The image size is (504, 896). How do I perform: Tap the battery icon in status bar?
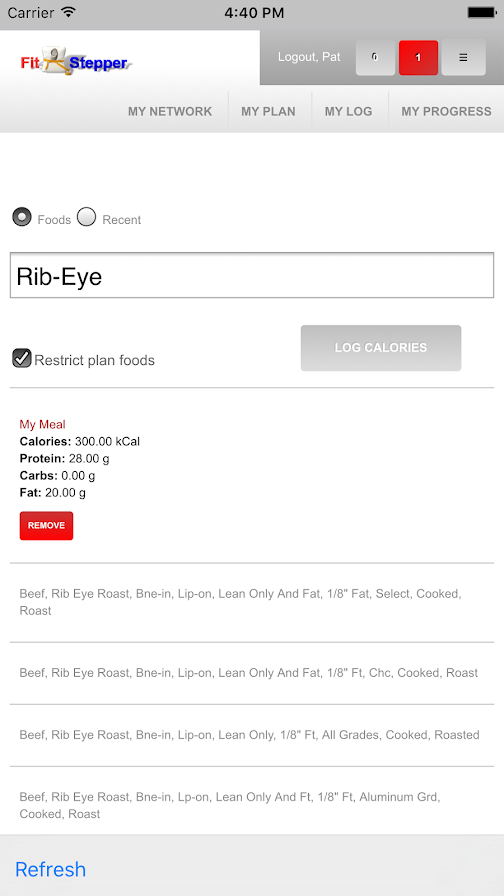coord(482,12)
